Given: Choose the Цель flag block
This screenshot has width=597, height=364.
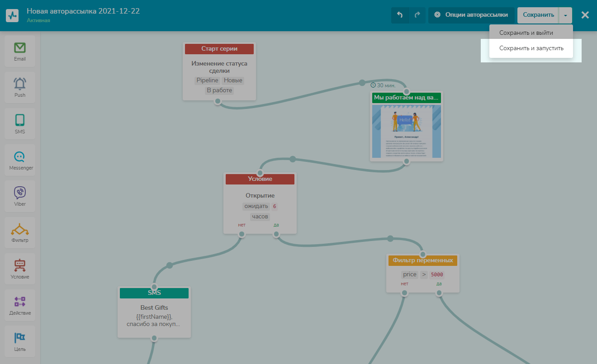Looking at the screenshot, I should click(x=20, y=341).
